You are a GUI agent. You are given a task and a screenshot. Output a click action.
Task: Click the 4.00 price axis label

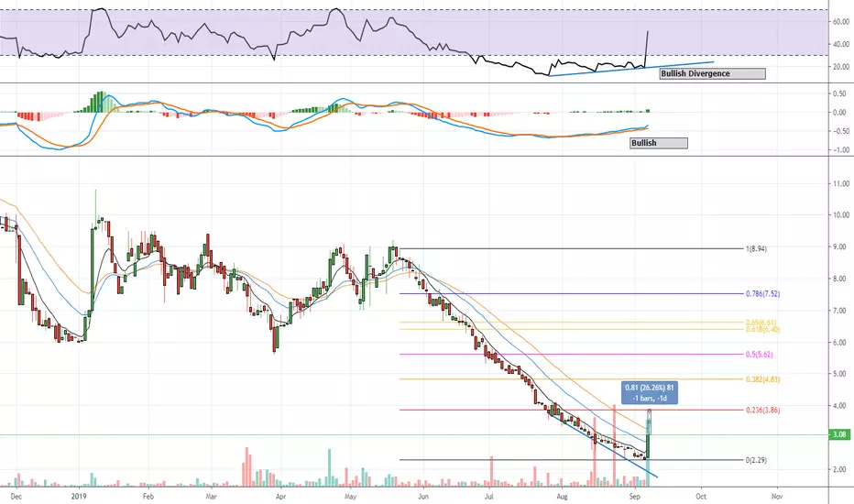(x=841, y=405)
